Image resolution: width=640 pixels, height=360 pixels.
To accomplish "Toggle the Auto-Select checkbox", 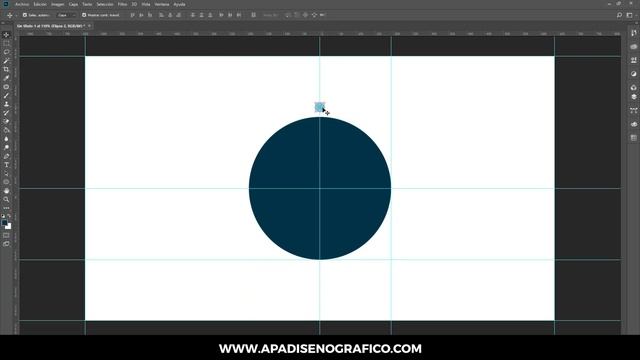I will pyautogui.click(x=25, y=15).
